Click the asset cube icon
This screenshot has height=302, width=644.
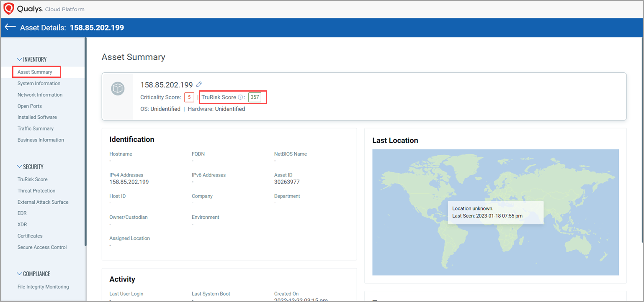[x=118, y=89]
